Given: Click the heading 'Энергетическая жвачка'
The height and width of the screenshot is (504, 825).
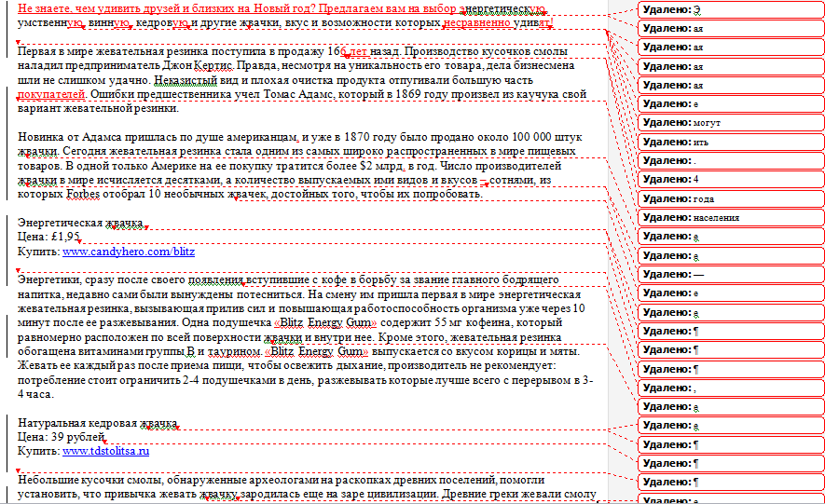Looking at the screenshot, I should point(80,223).
